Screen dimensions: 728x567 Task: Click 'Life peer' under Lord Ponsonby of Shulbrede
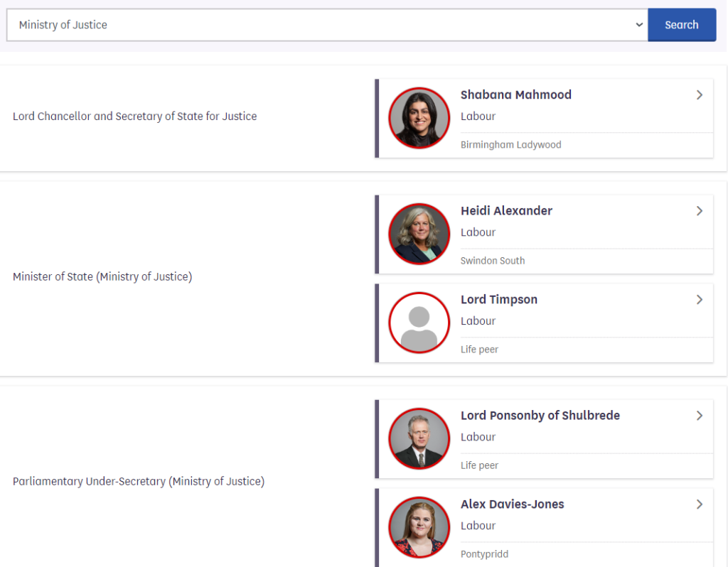point(479,465)
